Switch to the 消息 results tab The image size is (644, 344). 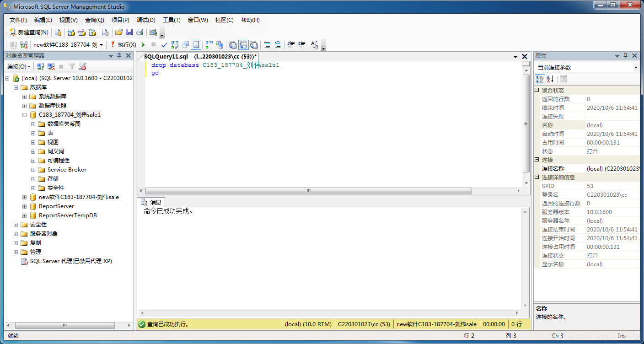[151, 202]
